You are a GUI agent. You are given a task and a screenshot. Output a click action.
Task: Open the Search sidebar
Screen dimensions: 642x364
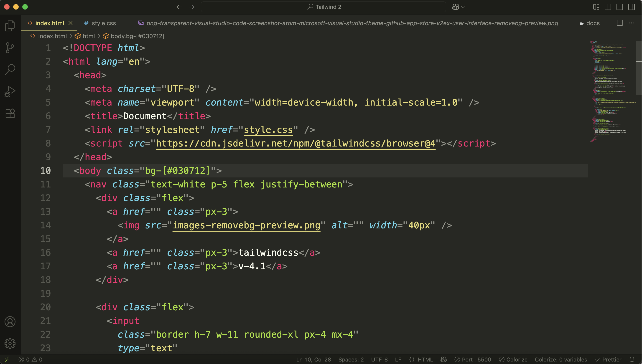coord(10,69)
